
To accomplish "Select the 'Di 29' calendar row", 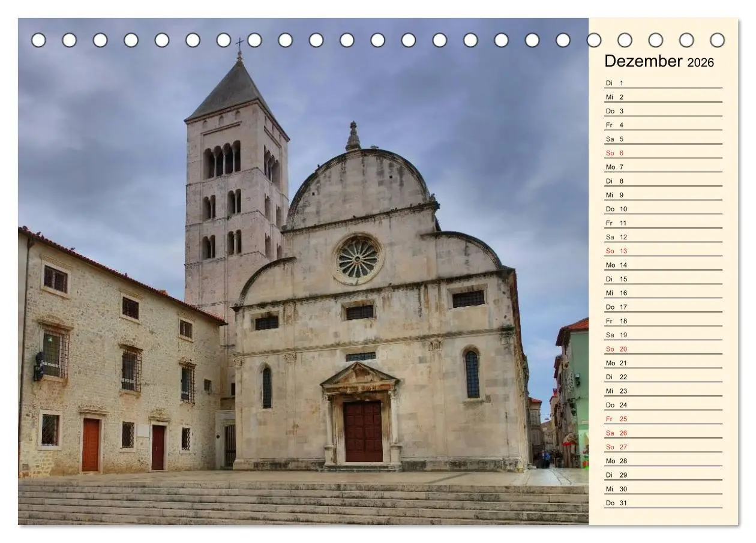I will tap(663, 475).
